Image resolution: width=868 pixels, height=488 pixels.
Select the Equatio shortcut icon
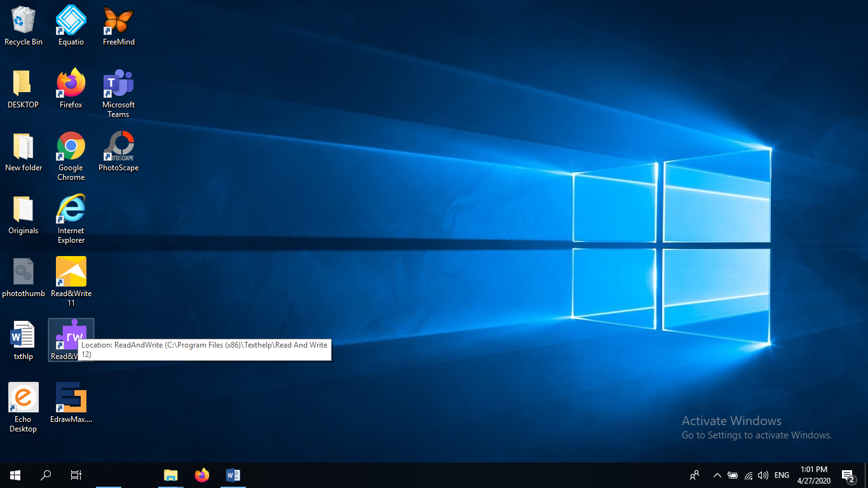click(71, 26)
